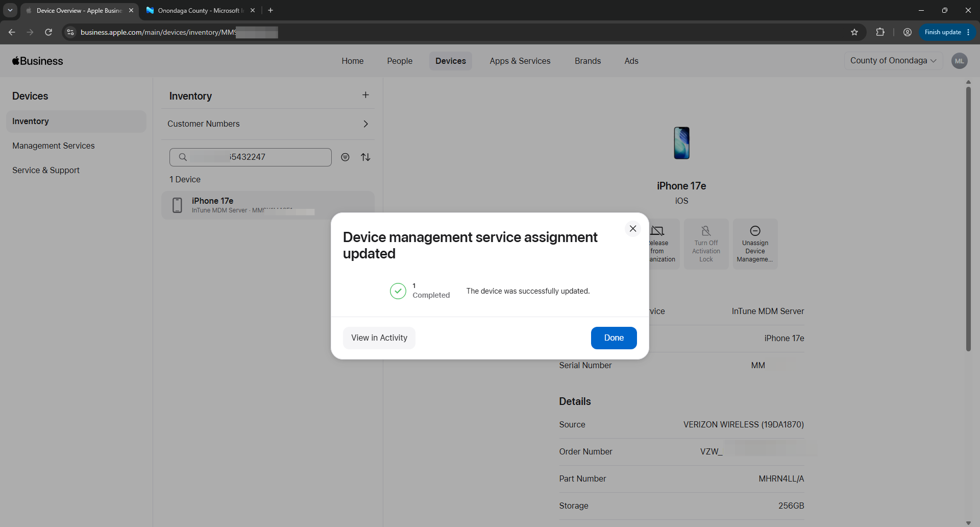This screenshot has height=527, width=980.
Task: Open the Brands tab
Action: pyautogui.click(x=588, y=61)
